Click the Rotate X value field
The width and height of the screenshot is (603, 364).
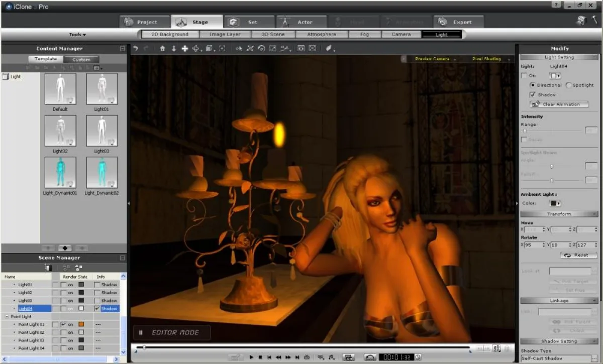click(534, 245)
